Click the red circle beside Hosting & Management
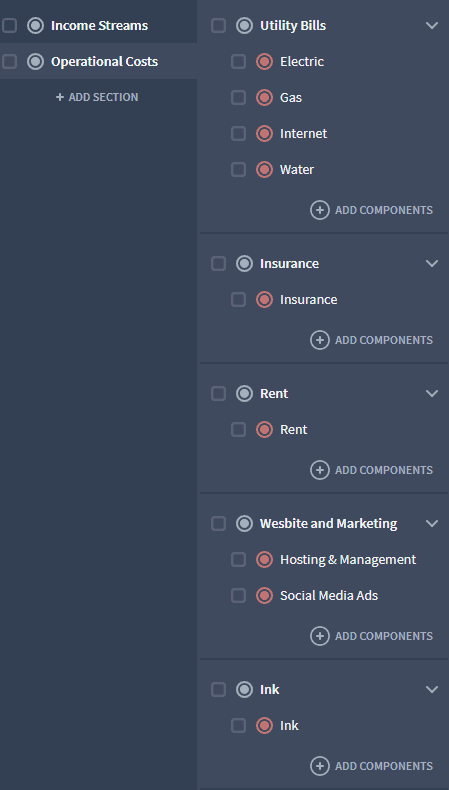The image size is (449, 790). [x=265, y=559]
